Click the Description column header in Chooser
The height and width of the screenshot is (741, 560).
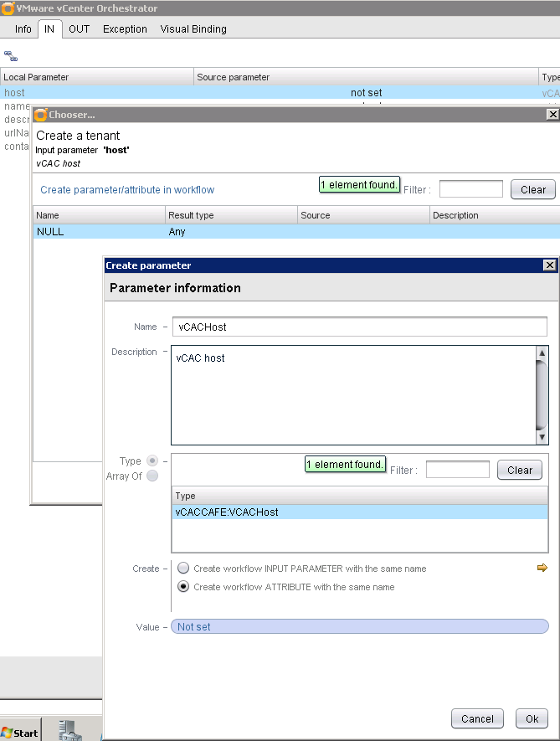click(x=495, y=215)
